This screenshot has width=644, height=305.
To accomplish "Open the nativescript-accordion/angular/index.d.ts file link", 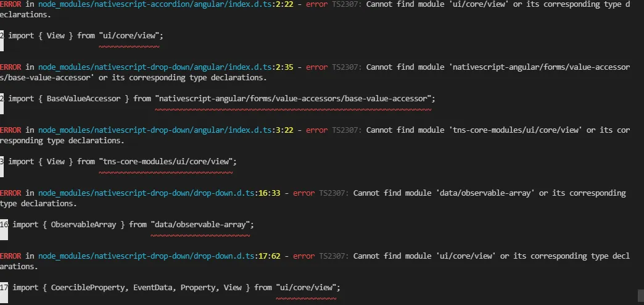I will pos(155,4).
